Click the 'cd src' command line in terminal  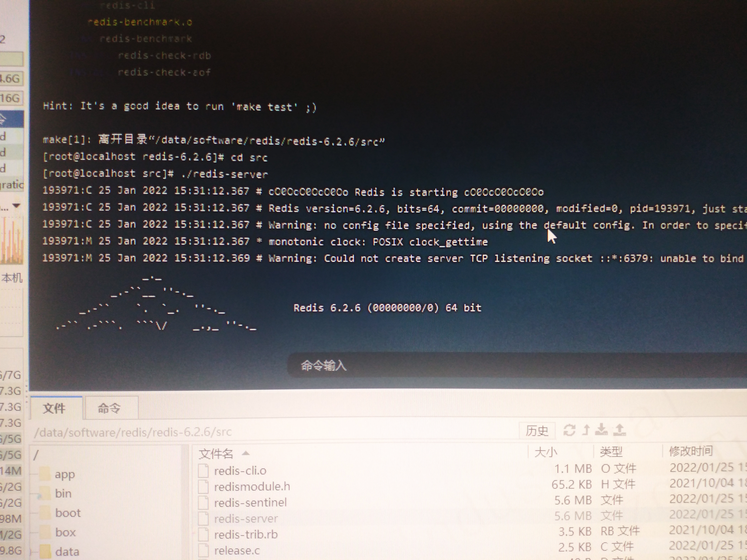(x=155, y=157)
